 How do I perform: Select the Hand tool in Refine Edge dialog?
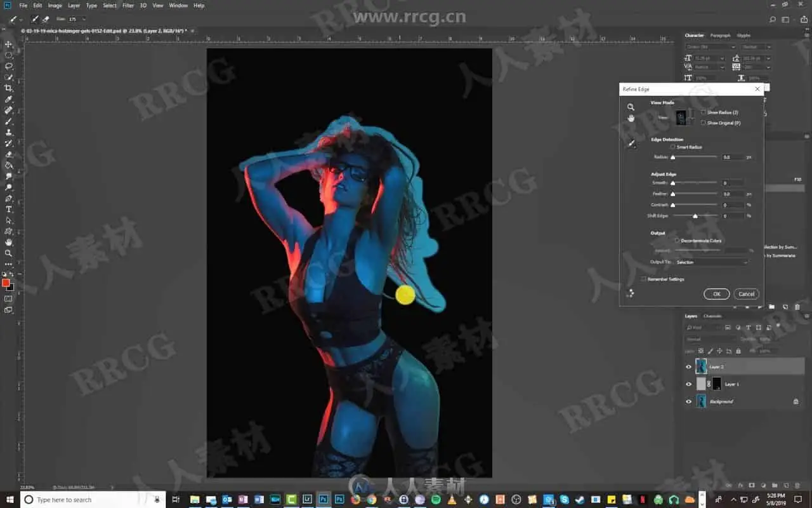click(631, 118)
